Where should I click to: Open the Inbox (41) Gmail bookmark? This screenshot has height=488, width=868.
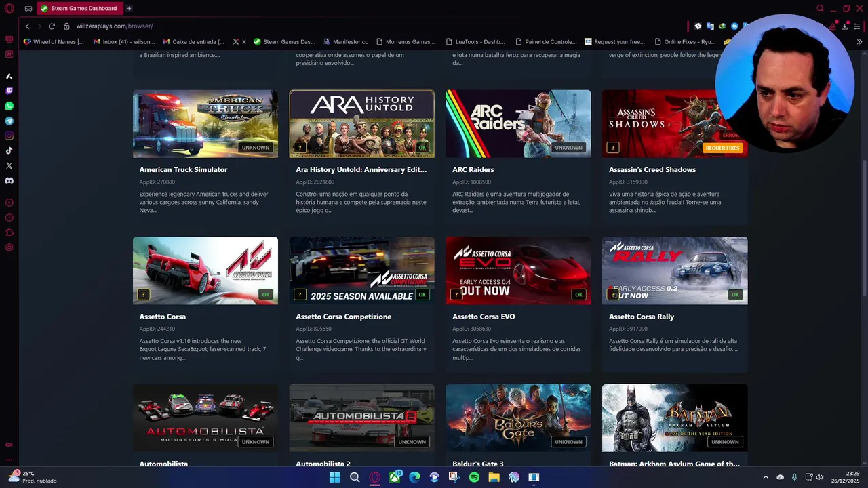pyautogui.click(x=124, y=41)
